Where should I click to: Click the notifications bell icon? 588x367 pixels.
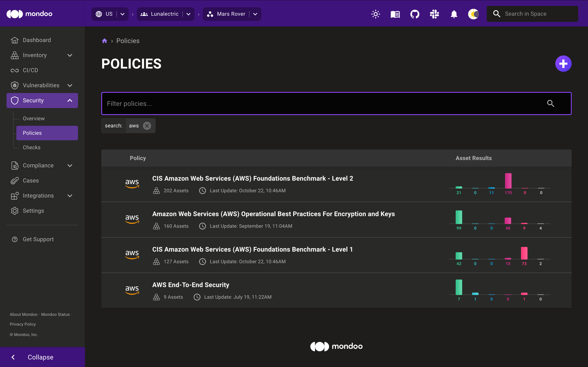tap(454, 13)
